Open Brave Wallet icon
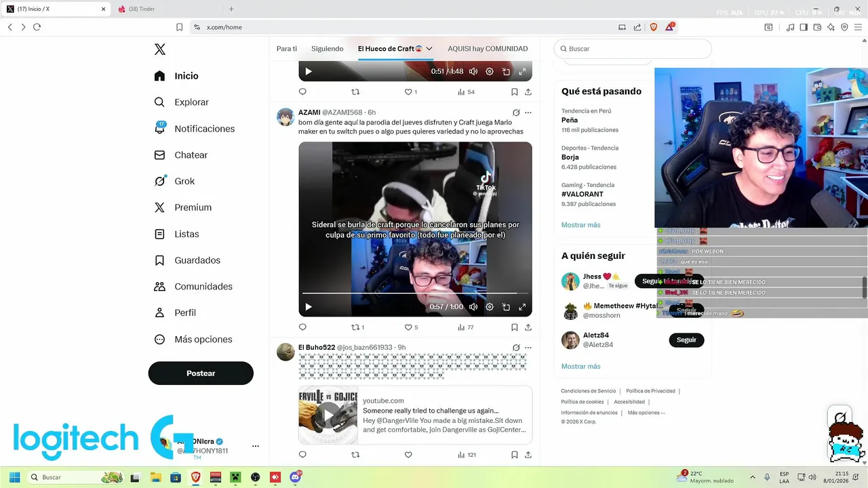This screenshot has height=488, width=868. (817, 27)
